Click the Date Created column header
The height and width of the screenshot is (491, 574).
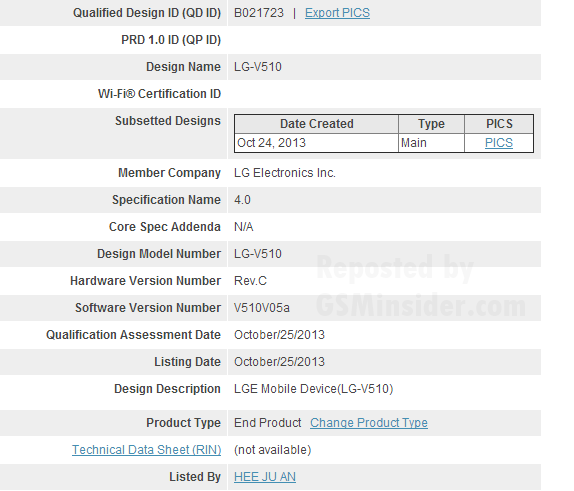coord(317,124)
